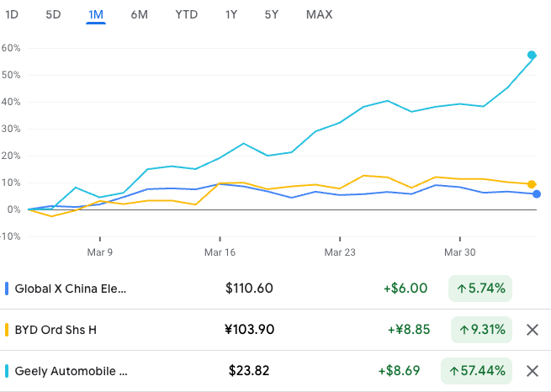This screenshot has height=392, width=551.
Task: Click the 57.44% change badge
Action: tap(476, 371)
